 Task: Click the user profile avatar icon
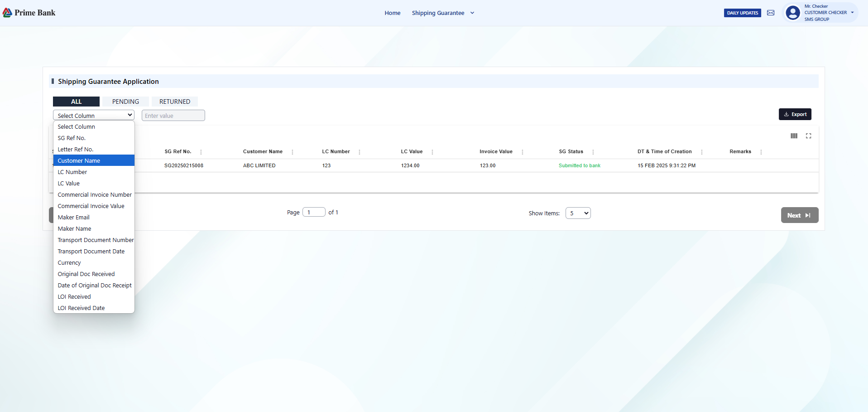[x=793, y=13]
